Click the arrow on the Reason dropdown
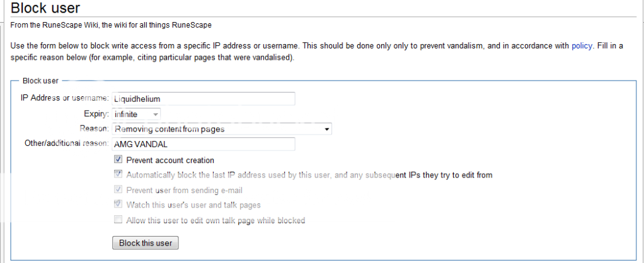 pos(326,130)
